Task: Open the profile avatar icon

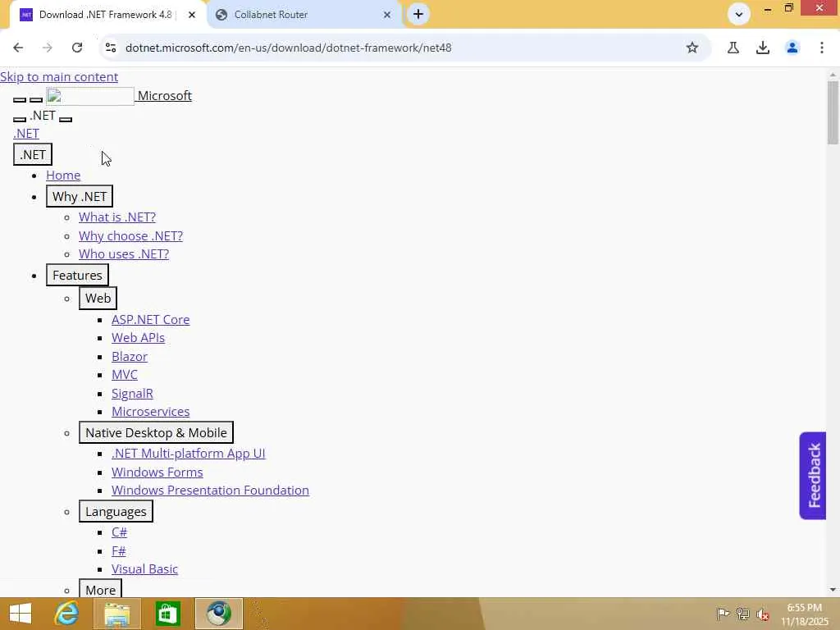Action: [x=792, y=48]
